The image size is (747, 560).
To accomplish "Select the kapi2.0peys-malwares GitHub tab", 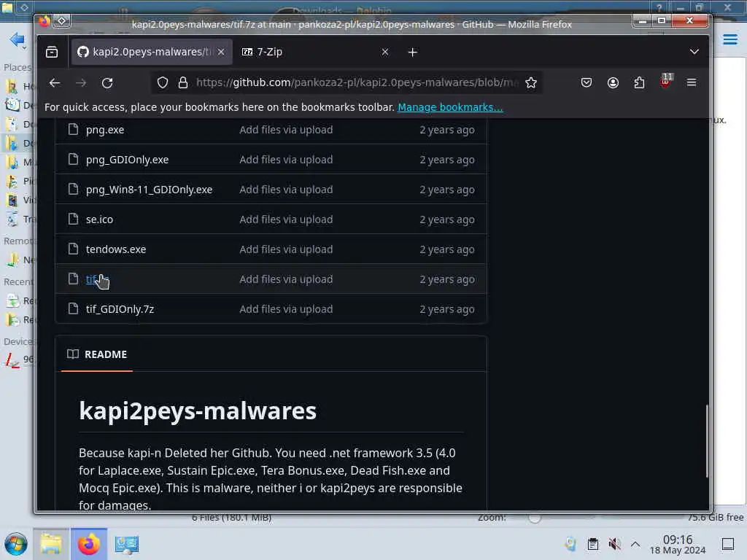I will pos(152,52).
